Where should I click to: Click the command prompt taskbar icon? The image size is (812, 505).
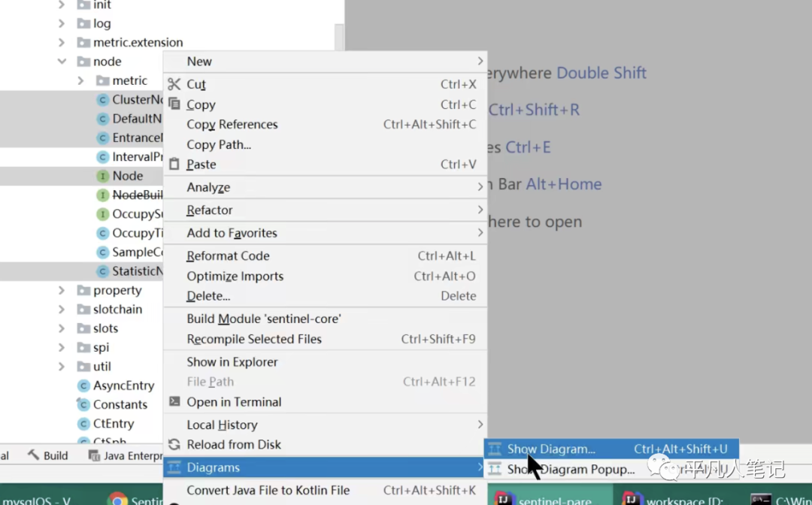tap(761, 500)
